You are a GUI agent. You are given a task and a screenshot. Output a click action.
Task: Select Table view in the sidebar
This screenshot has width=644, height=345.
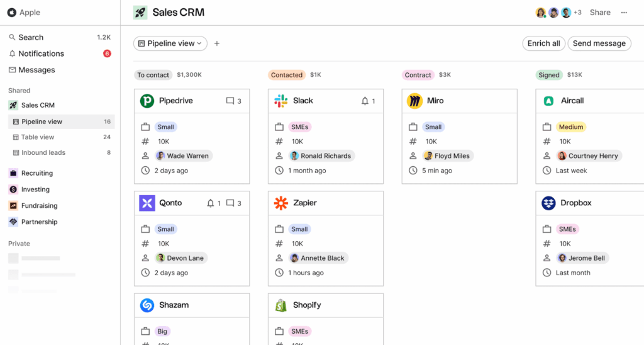tap(38, 137)
